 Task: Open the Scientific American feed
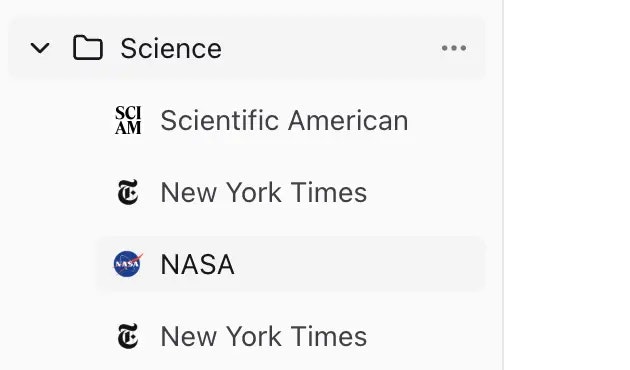coord(284,121)
